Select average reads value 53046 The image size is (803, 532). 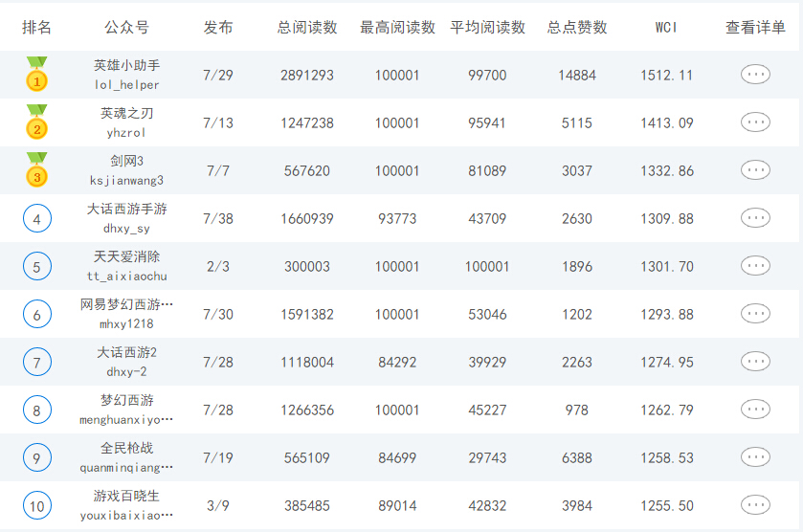(x=487, y=315)
